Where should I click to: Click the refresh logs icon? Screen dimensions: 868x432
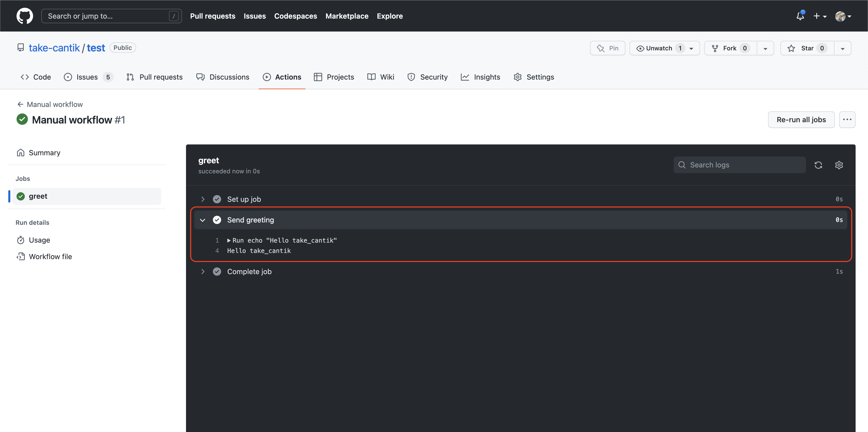pos(818,165)
